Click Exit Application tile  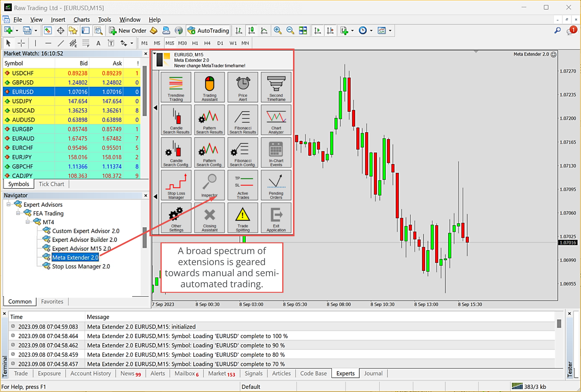pos(276,218)
